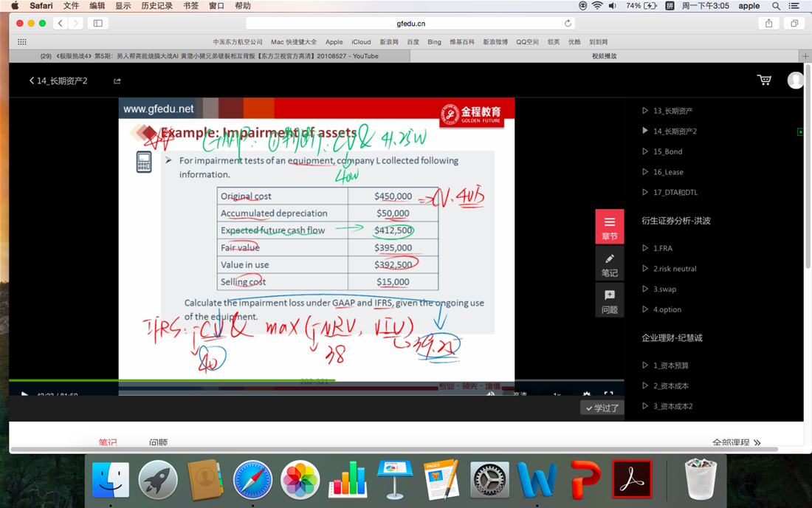Open the 历史记录 menu in menu bar

click(156, 6)
